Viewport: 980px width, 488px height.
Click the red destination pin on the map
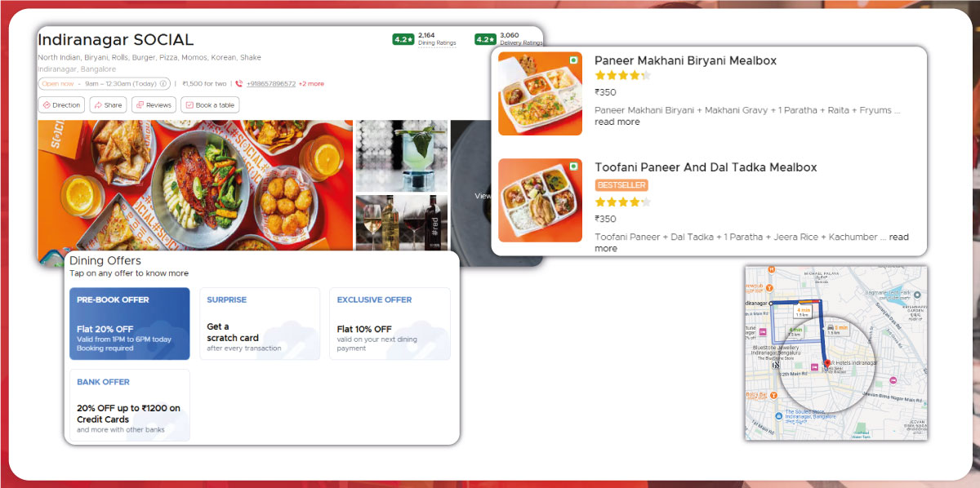[x=826, y=364]
